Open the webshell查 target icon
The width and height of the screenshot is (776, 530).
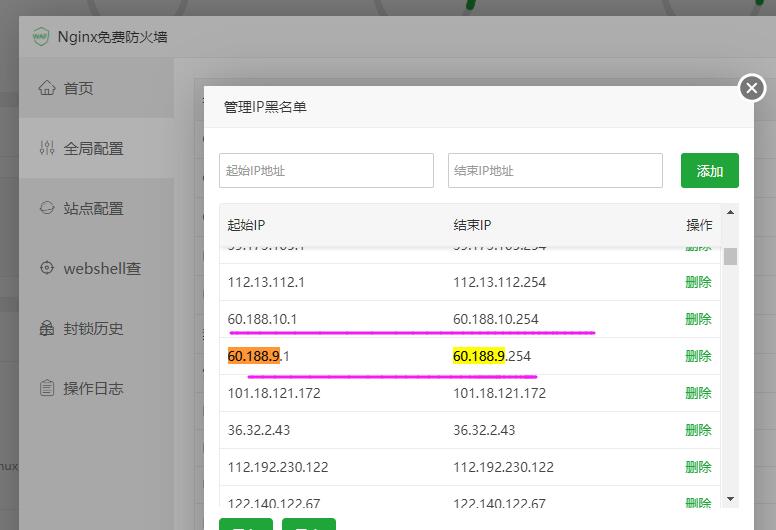click(47, 268)
